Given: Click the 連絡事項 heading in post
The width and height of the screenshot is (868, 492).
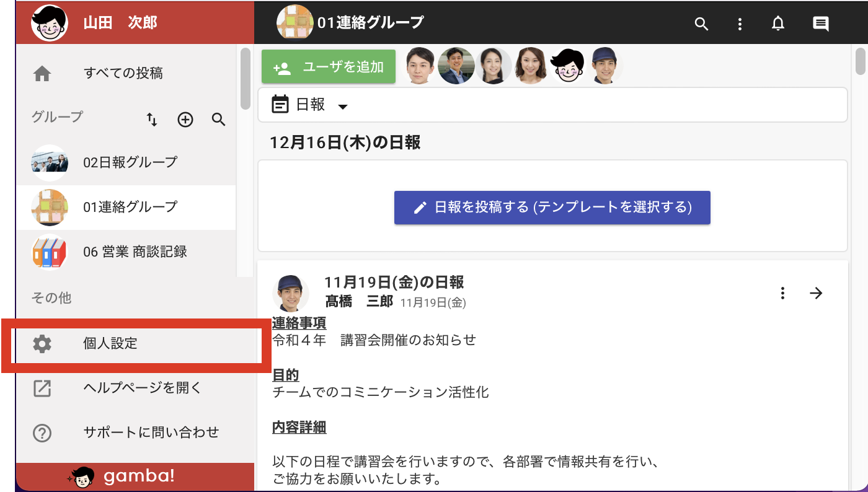Looking at the screenshot, I should coord(299,324).
